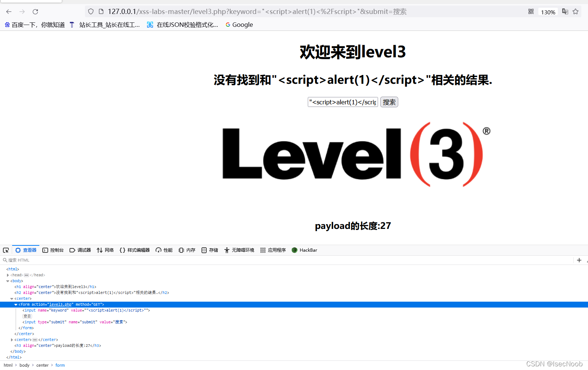588x370 pixels.
Task: Switch to the 应用程序 application tab
Action: pos(273,250)
